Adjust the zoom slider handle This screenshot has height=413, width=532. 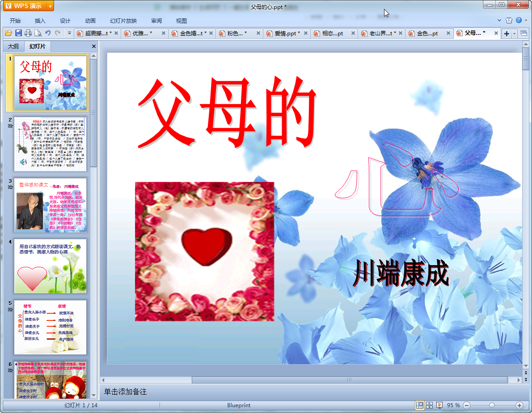(x=492, y=405)
